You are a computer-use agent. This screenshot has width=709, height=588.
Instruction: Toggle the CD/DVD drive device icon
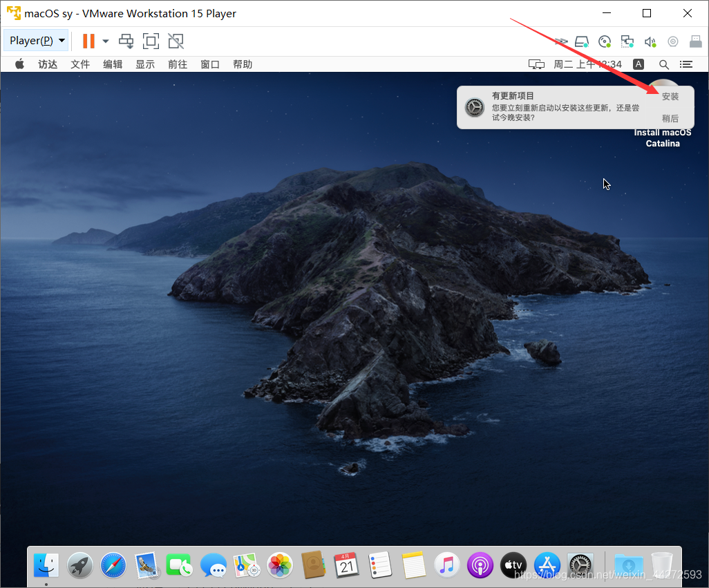coord(605,41)
